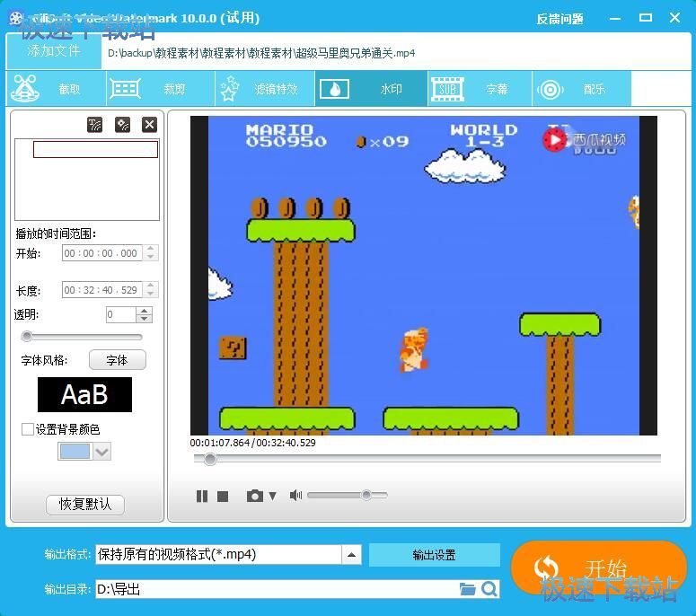The width and height of the screenshot is (696, 616).
Task: Open the 字幕 subtitle tab
Action: click(480, 89)
